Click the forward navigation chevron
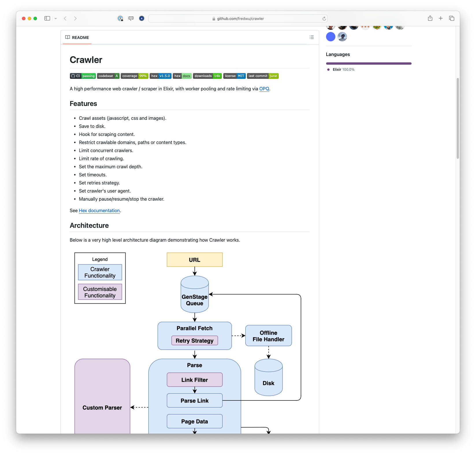This screenshot has width=476, height=455. pos(75,18)
